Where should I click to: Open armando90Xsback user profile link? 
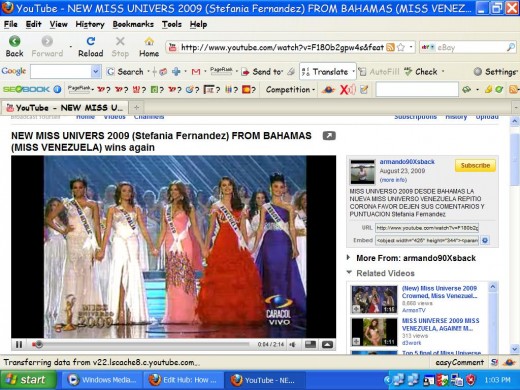(407, 162)
